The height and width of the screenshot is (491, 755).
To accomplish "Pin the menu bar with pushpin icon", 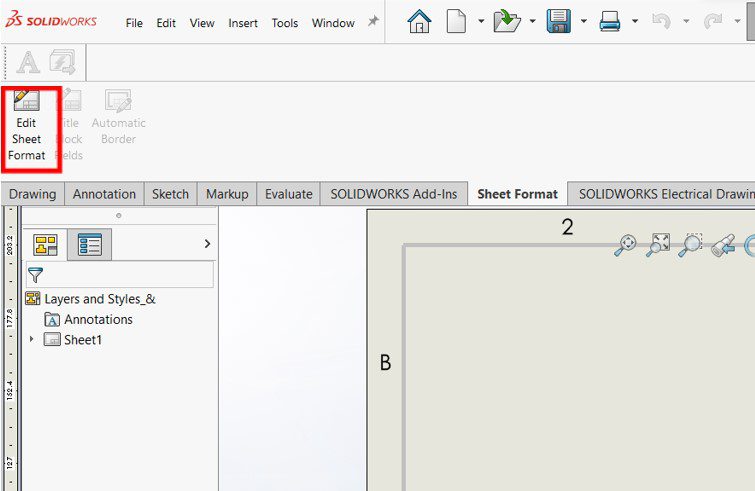I will pos(373,22).
